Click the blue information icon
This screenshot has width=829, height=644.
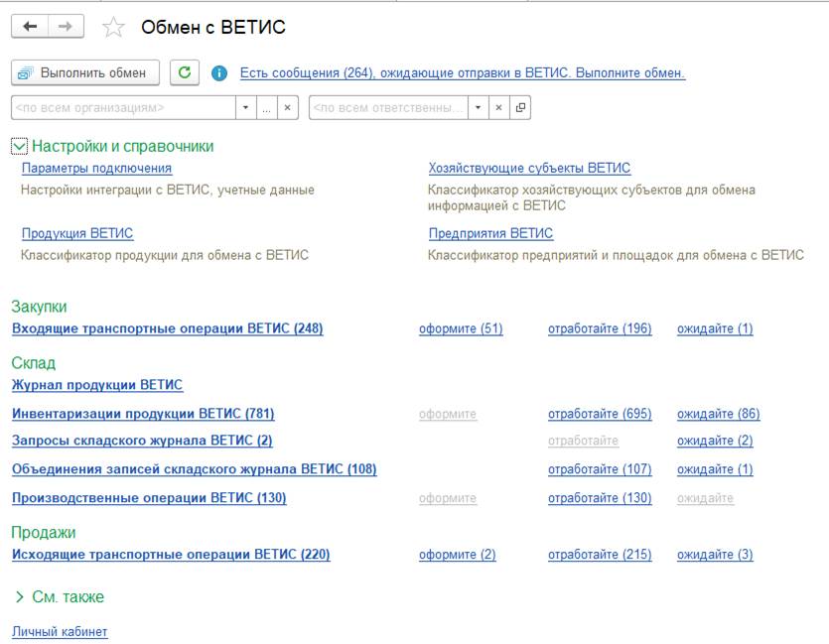coord(219,73)
